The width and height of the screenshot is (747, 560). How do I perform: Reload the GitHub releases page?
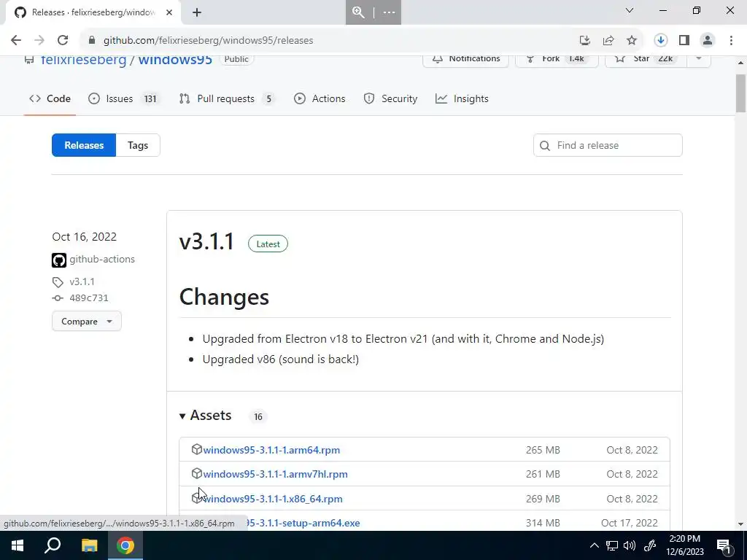(63, 41)
